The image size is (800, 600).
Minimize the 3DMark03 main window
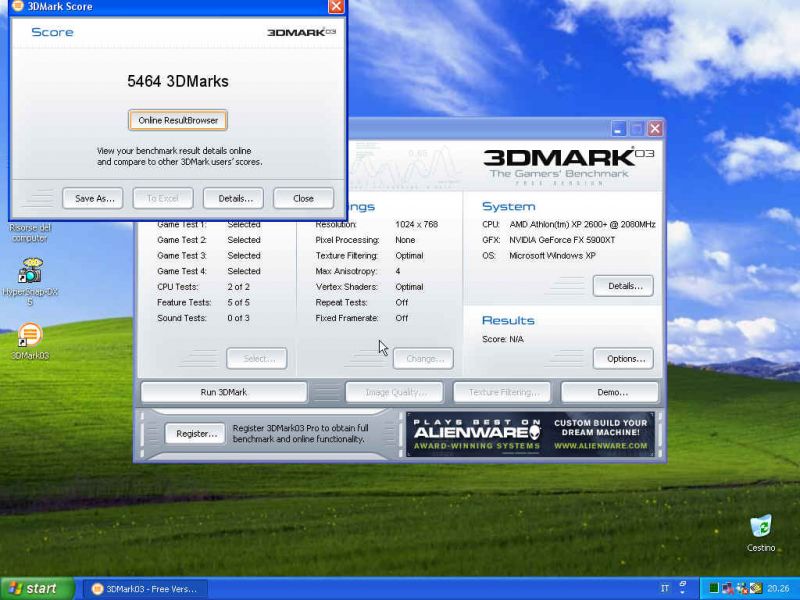click(619, 129)
